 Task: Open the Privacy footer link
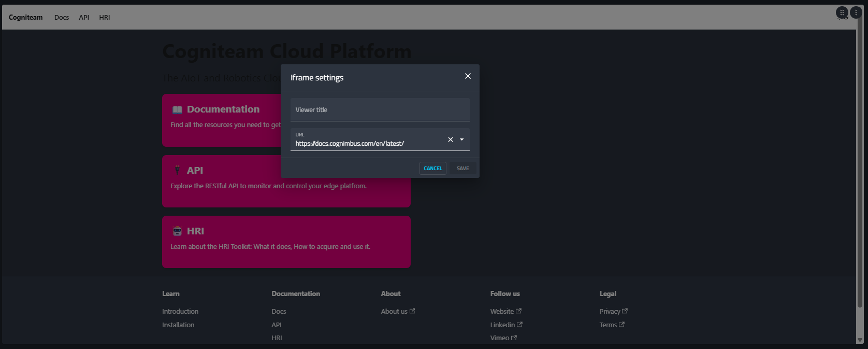click(x=614, y=312)
